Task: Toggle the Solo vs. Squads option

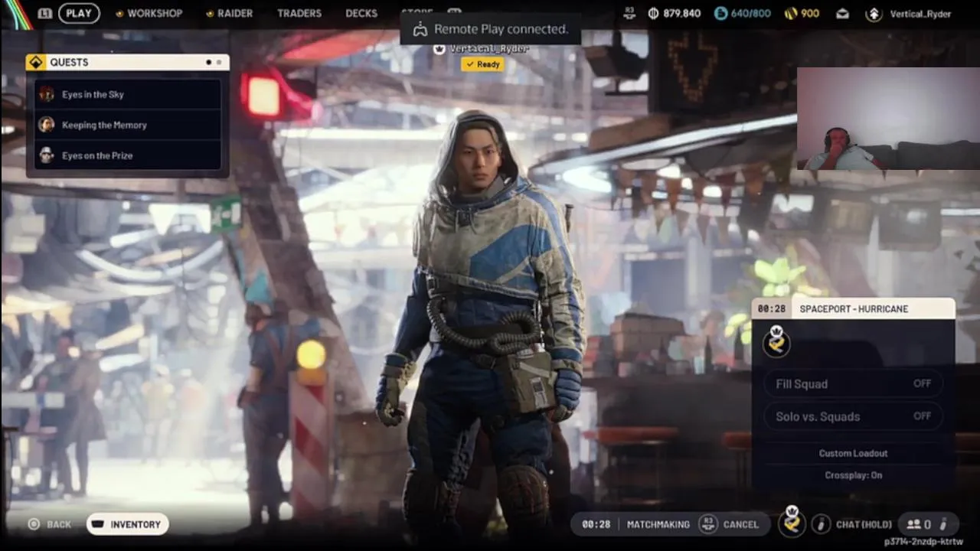Action: 854,416
